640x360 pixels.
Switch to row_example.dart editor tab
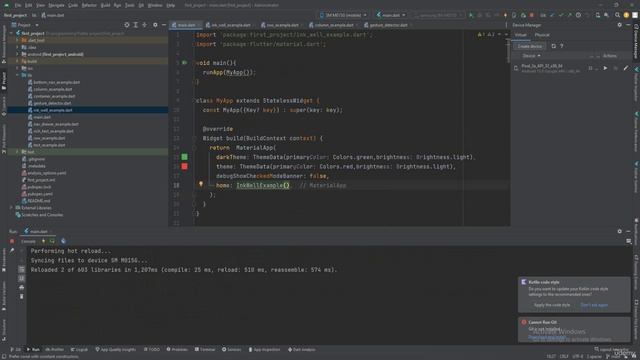tap(282, 25)
